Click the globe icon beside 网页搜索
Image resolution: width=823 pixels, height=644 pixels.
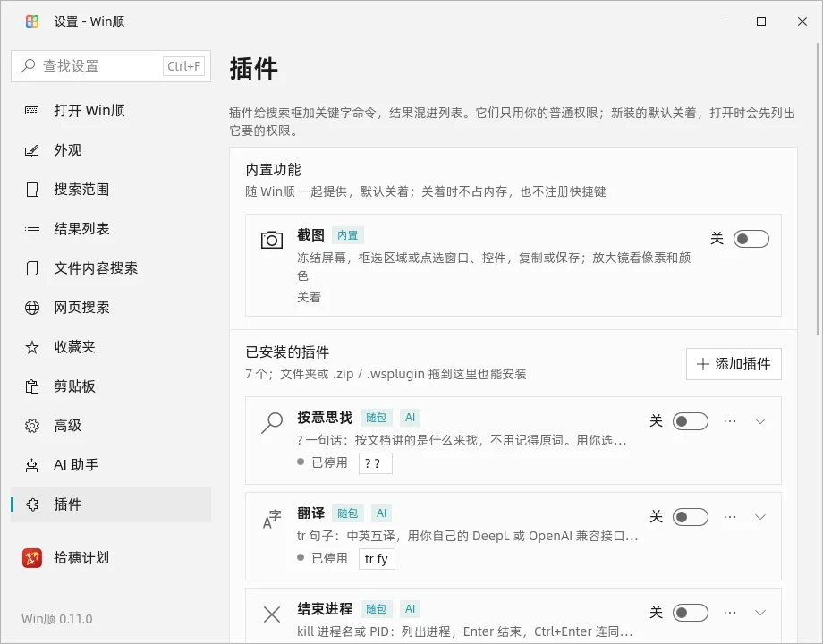click(x=32, y=308)
